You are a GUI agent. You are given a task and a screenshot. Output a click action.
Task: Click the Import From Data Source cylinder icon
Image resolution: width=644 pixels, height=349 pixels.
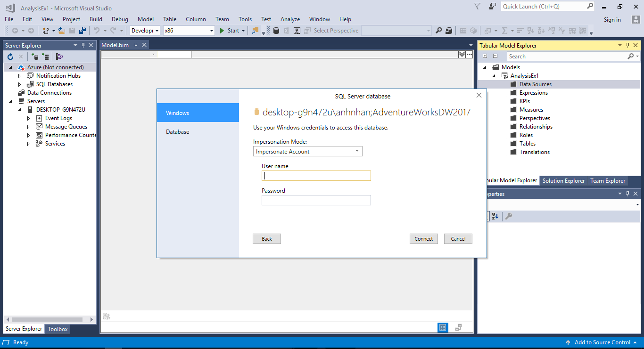276,31
